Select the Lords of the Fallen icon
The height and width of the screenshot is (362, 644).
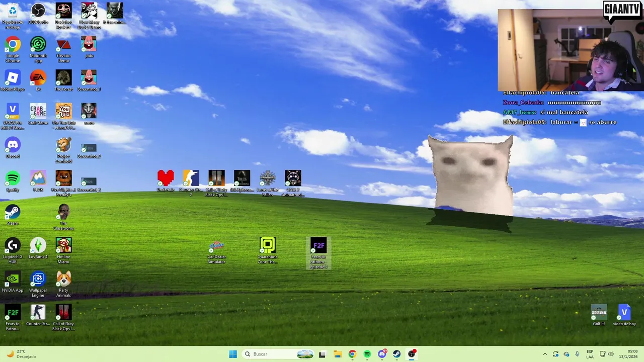[267, 184]
